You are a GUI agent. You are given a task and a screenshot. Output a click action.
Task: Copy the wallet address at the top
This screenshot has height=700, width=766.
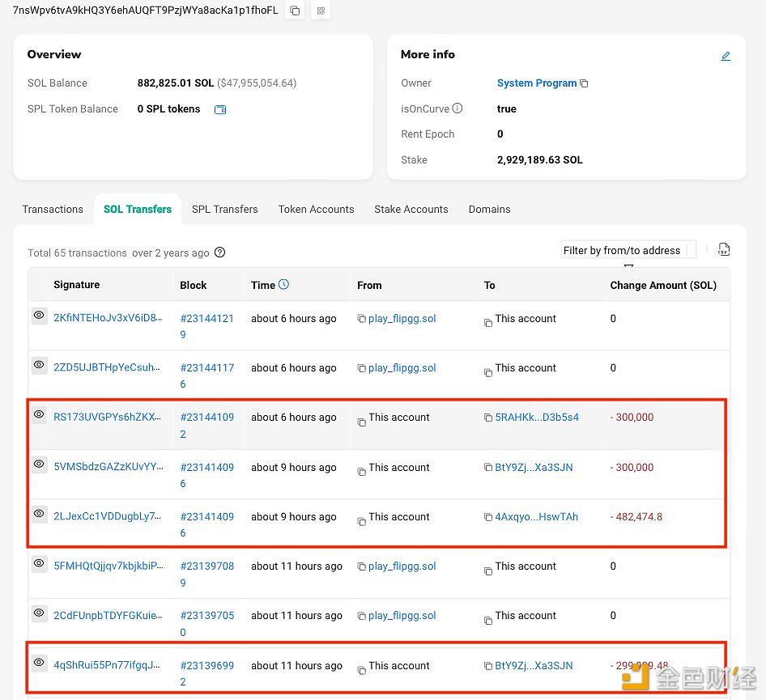295,11
